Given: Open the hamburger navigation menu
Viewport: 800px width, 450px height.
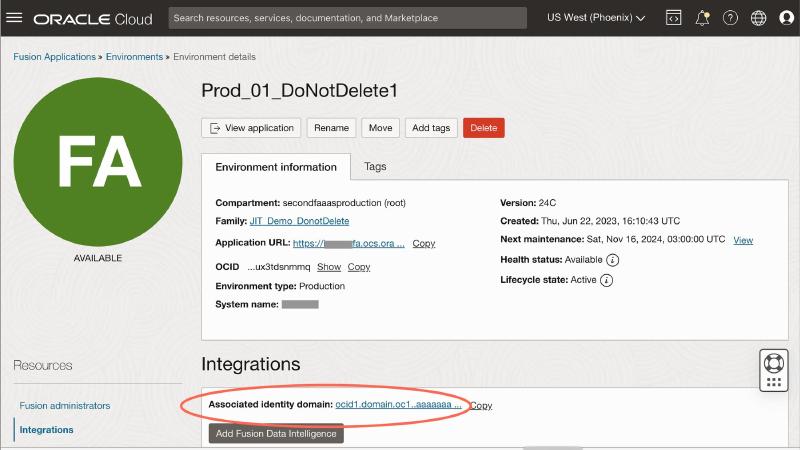Looking at the screenshot, I should pos(14,18).
